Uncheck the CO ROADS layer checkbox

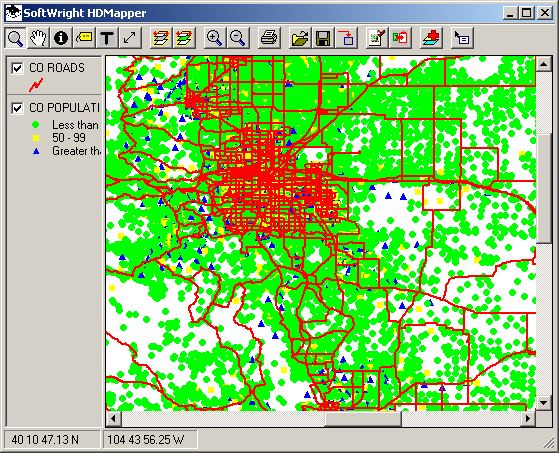click(17, 68)
